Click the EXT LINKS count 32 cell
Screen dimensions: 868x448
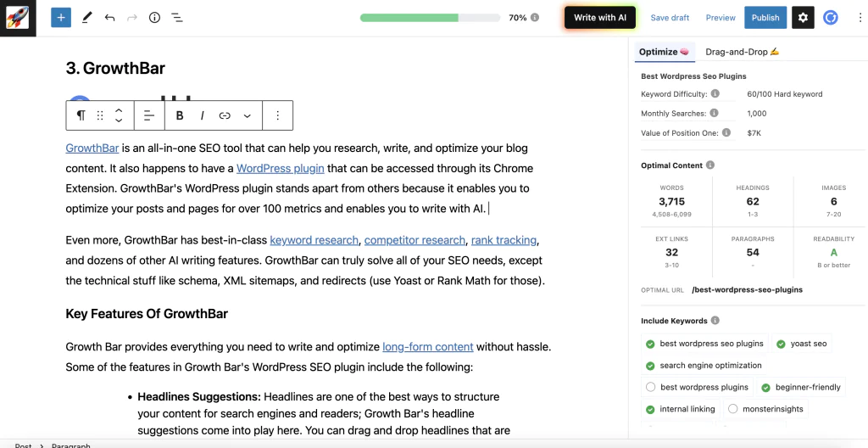671,252
